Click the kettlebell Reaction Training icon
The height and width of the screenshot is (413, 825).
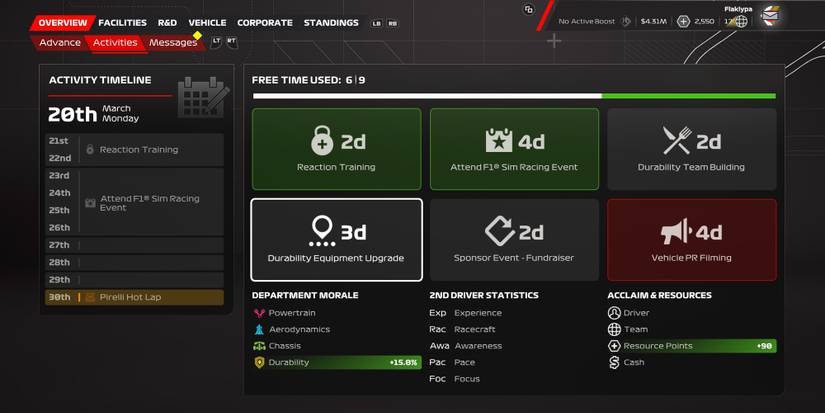point(322,140)
